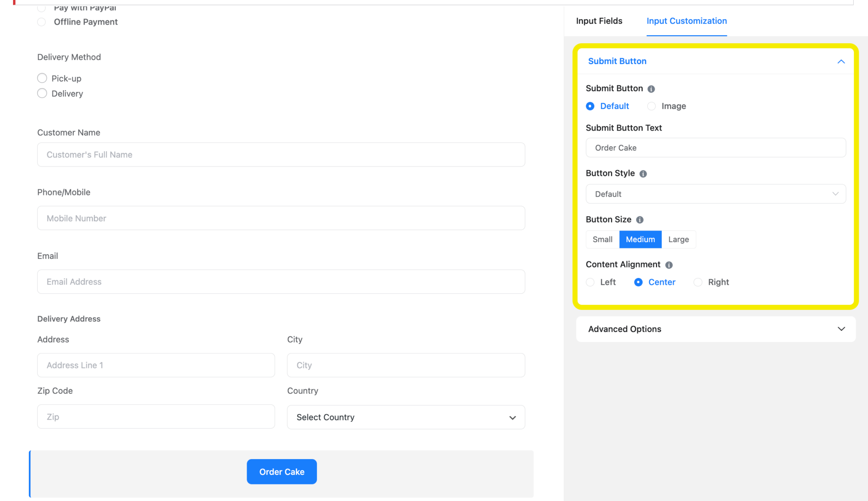Select the Delivery option

click(x=42, y=93)
